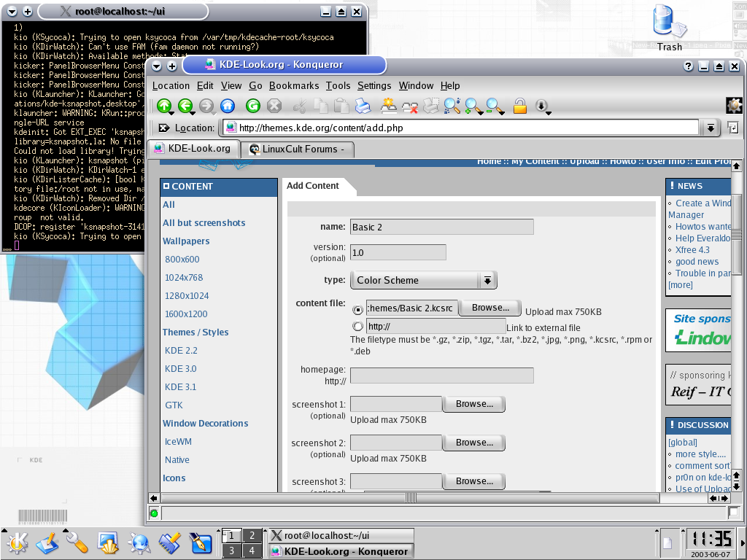747x560 pixels.
Task: Click the padlock security icon
Action: (519, 106)
